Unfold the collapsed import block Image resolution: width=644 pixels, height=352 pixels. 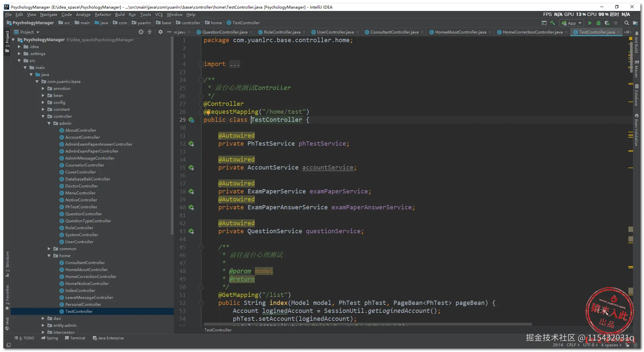click(x=201, y=64)
